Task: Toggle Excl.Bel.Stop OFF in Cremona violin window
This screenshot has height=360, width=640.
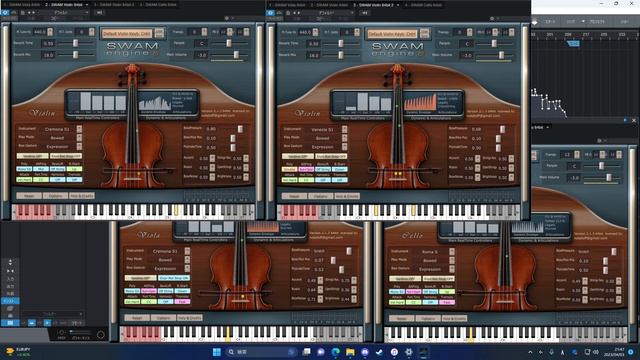Action: click(66, 156)
